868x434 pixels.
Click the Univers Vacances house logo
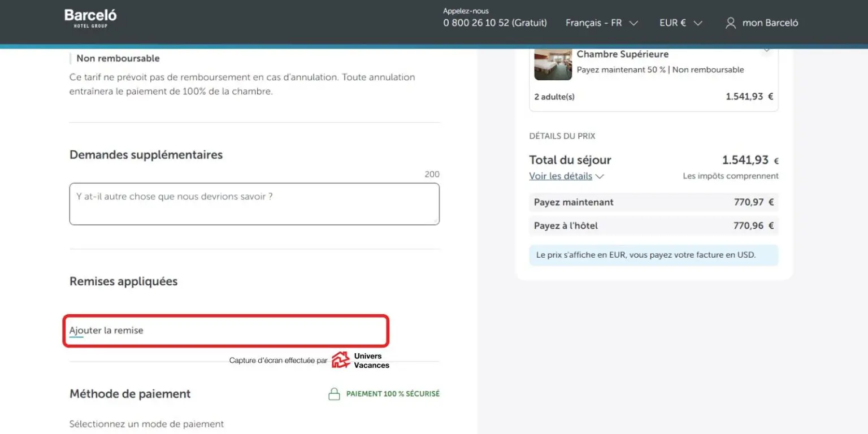coord(341,360)
